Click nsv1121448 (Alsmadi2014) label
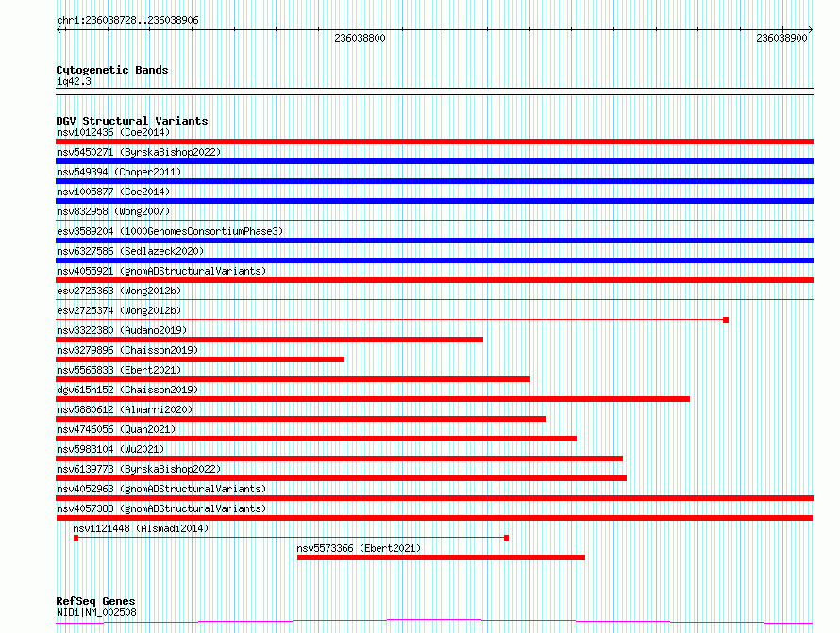The image size is (840, 633). pyautogui.click(x=141, y=528)
